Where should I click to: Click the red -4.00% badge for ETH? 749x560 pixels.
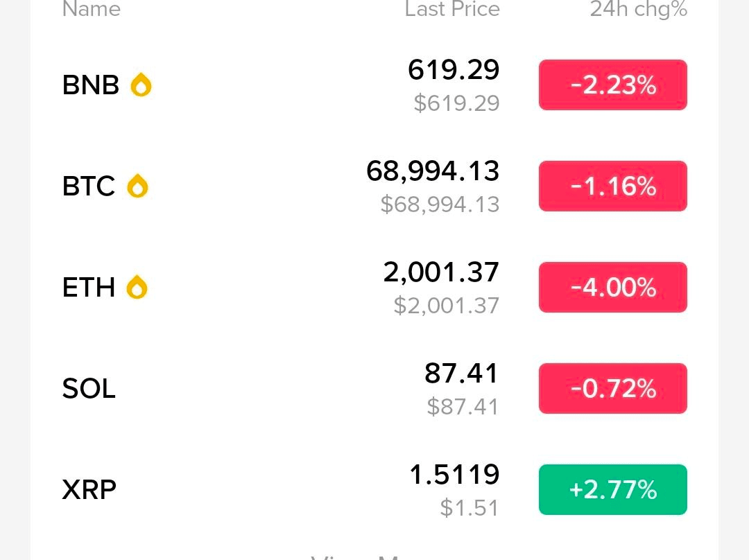(612, 287)
